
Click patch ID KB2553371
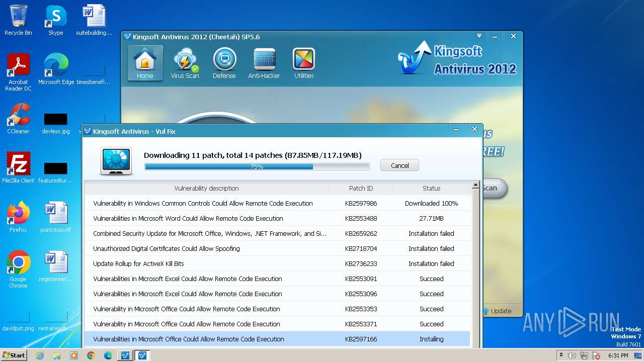[361, 324]
